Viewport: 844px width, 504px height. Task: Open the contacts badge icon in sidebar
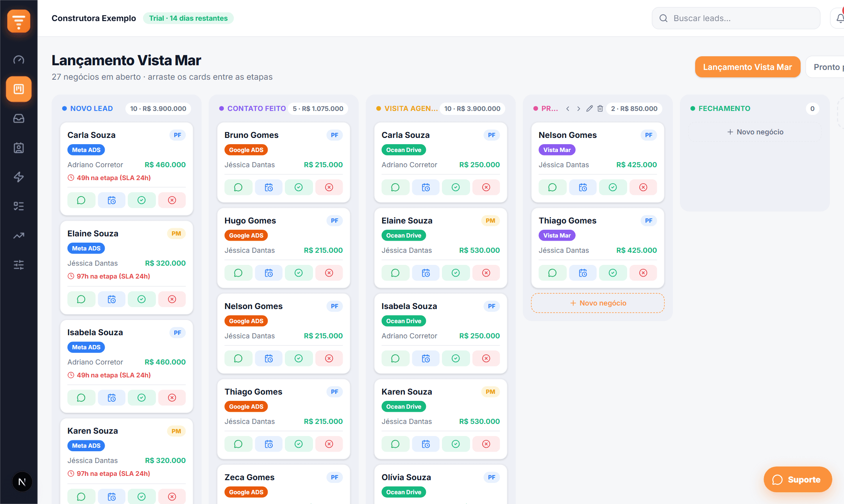coord(19,148)
